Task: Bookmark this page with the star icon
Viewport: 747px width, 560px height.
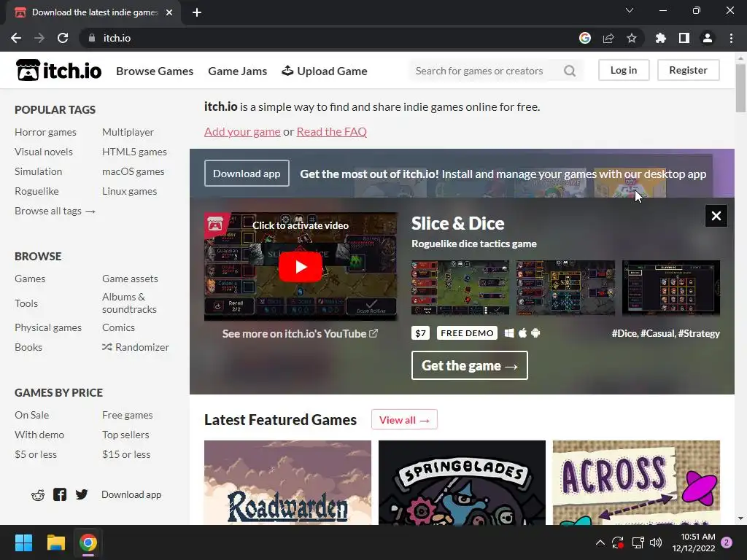Action: click(632, 38)
